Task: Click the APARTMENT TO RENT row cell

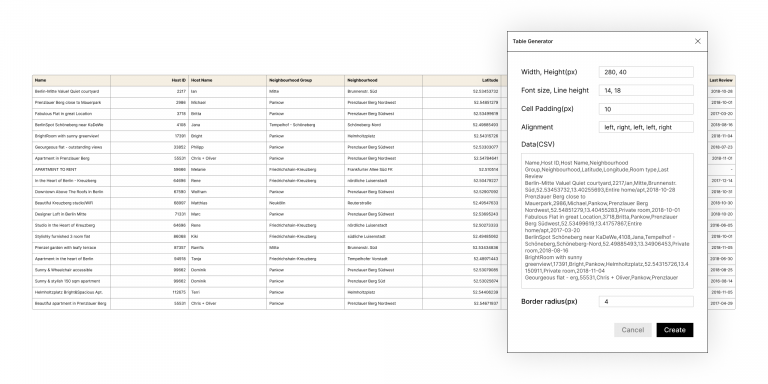Action: 72,169
